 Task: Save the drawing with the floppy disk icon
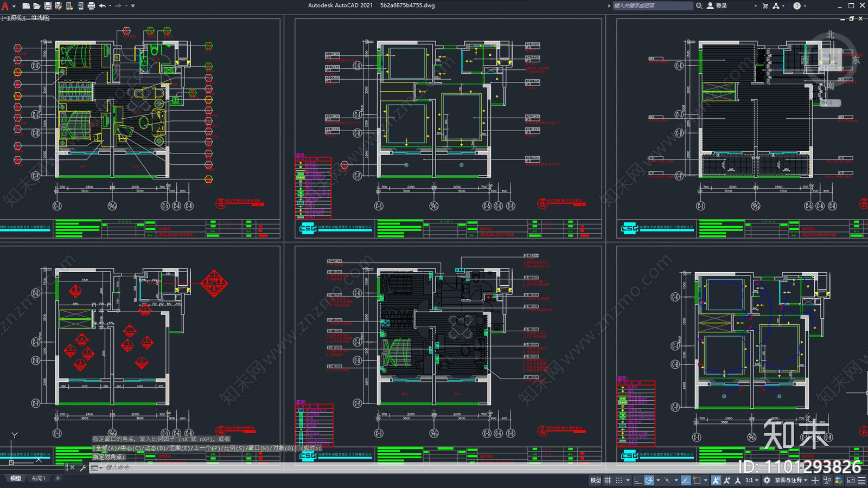pyautogui.click(x=48, y=6)
